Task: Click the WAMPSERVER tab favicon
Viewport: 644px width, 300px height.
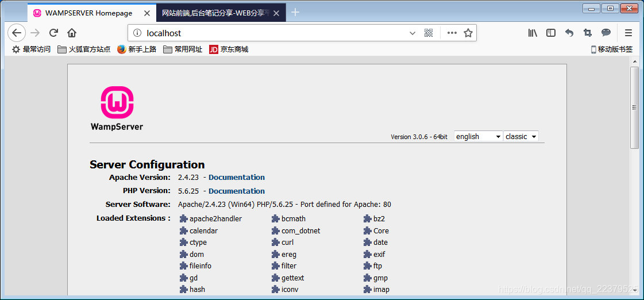Action: pos(37,13)
